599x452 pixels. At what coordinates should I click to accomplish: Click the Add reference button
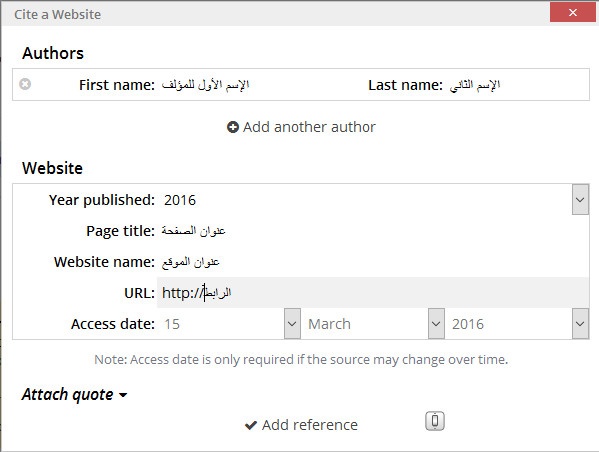tap(301, 425)
